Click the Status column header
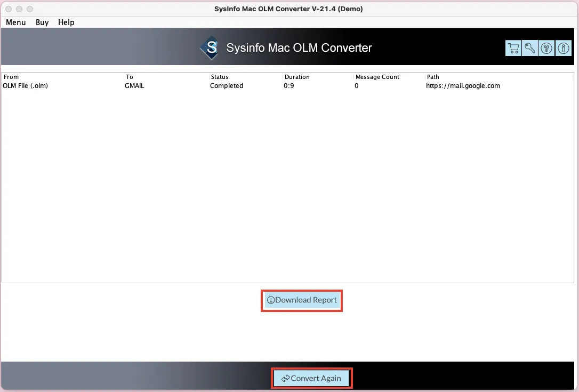 pyautogui.click(x=219, y=77)
